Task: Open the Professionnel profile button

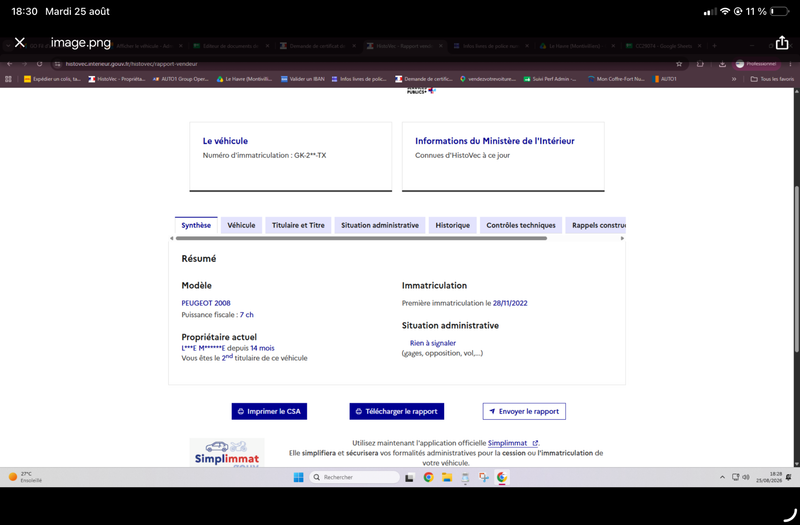Action: [x=757, y=64]
